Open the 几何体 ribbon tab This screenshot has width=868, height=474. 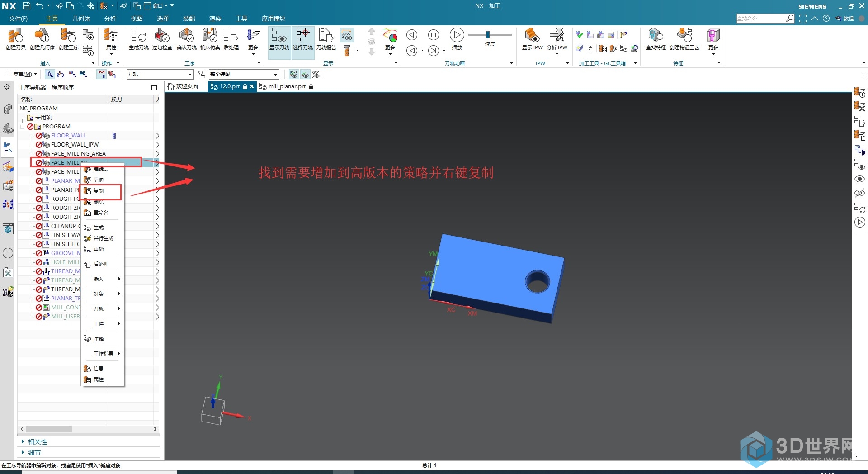[x=81, y=19]
